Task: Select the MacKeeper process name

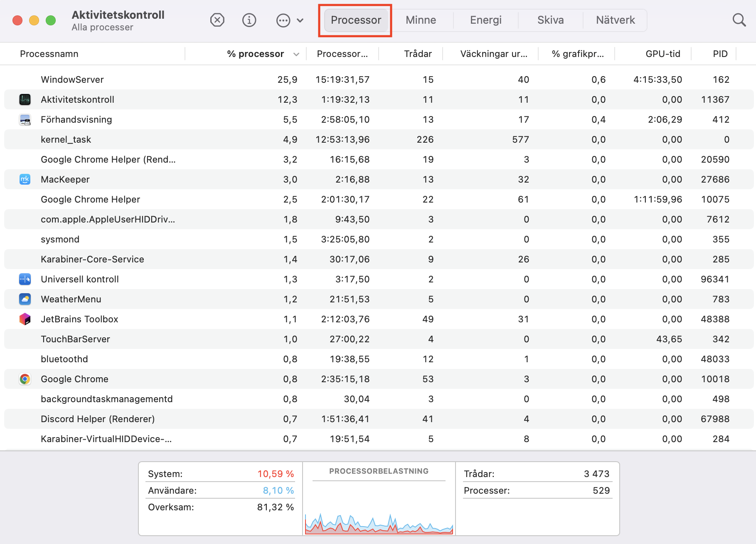Action: [x=65, y=179]
